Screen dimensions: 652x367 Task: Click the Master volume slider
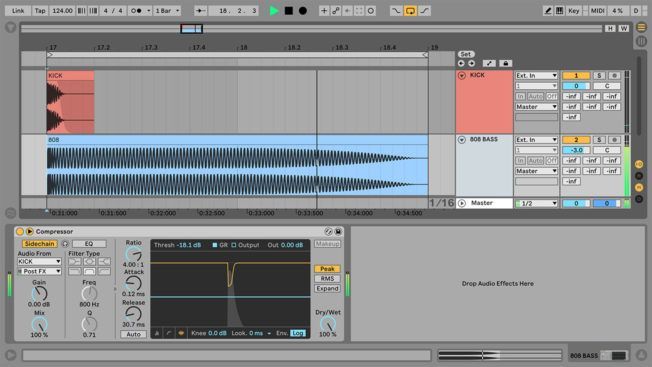(576, 203)
